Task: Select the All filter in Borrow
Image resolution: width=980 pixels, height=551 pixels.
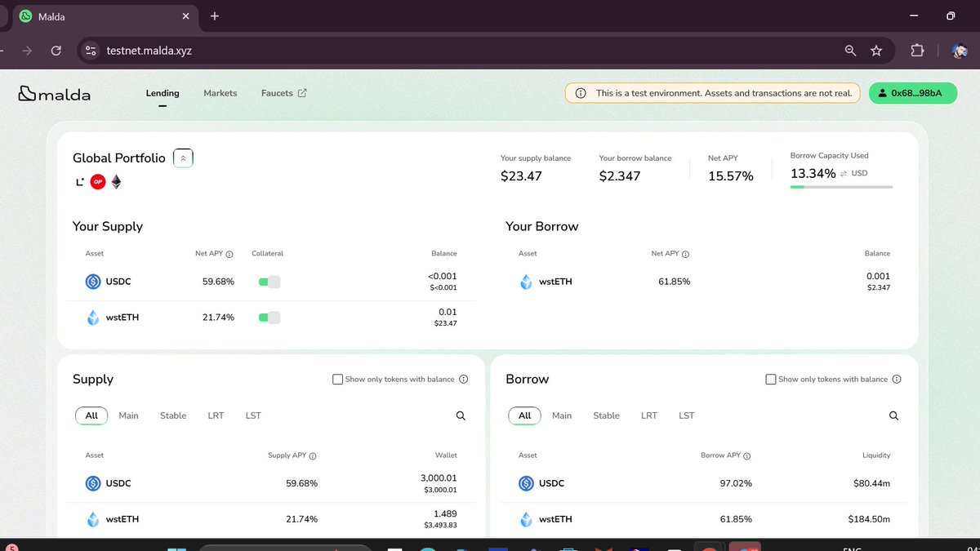Action: click(x=524, y=415)
